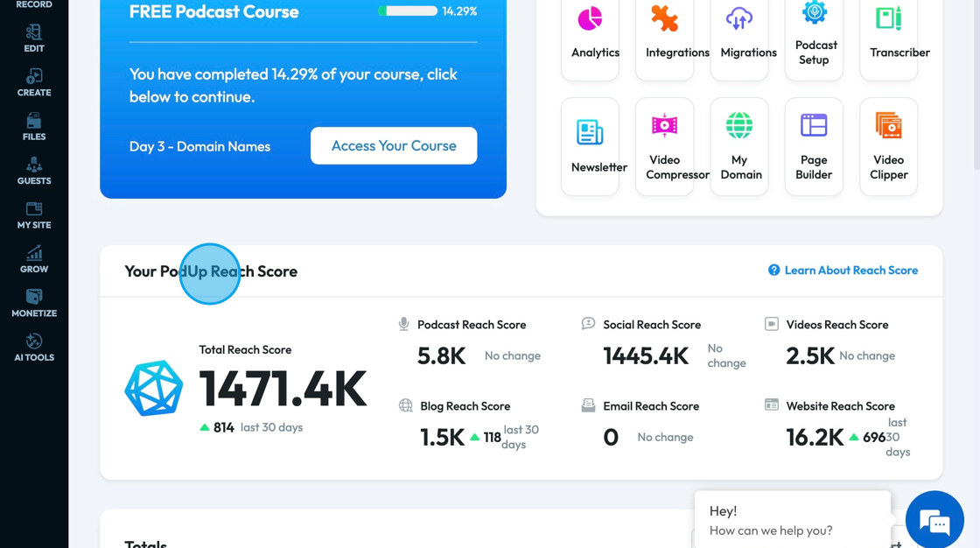Click the question mark help icon
The image size is (980, 548).
click(x=773, y=270)
